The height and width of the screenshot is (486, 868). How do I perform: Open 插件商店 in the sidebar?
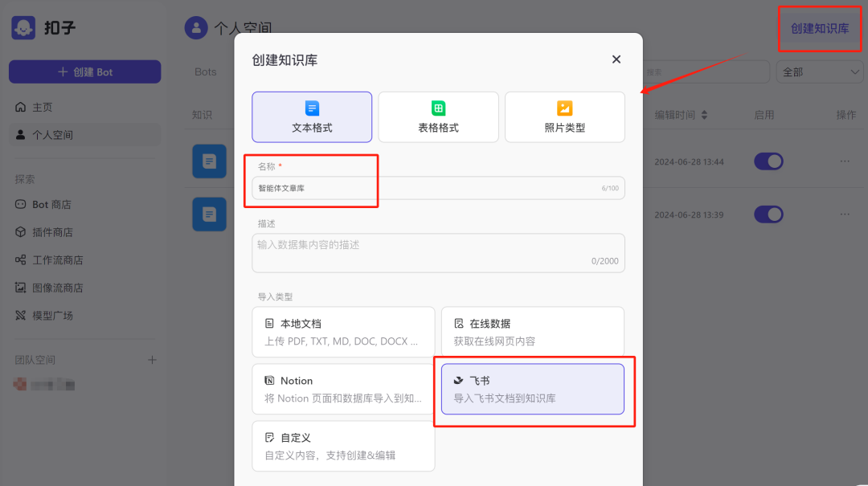tap(43, 232)
